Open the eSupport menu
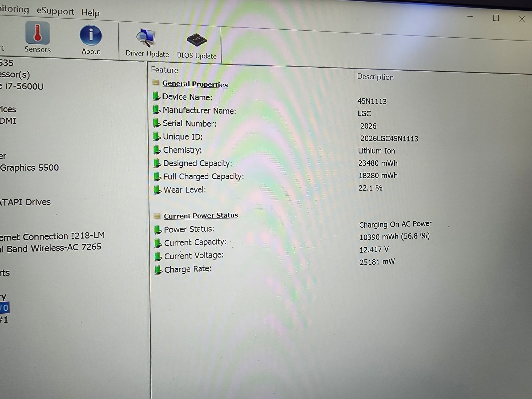The image size is (532, 399). (55, 11)
